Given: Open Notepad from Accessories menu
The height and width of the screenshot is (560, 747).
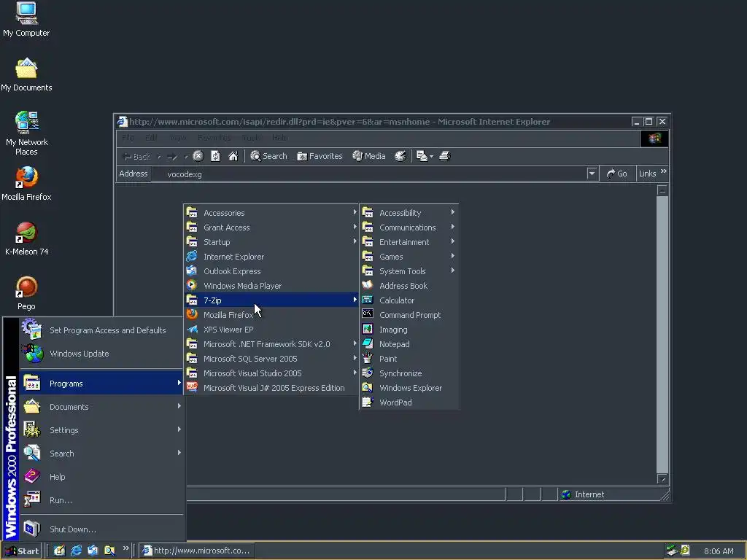Looking at the screenshot, I should click(409, 344).
